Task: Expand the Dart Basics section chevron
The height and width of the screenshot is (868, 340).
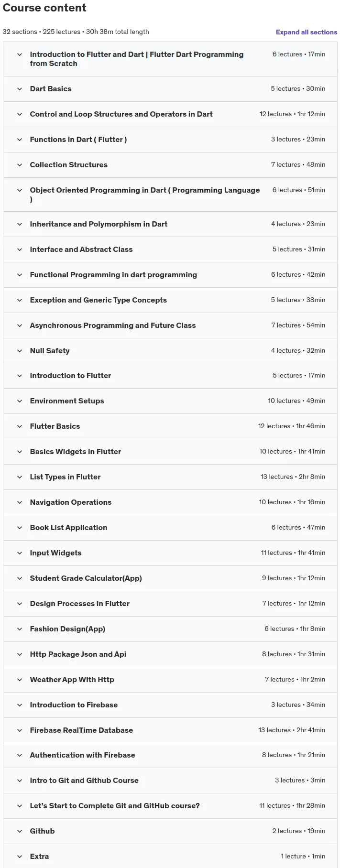Action: (20, 89)
